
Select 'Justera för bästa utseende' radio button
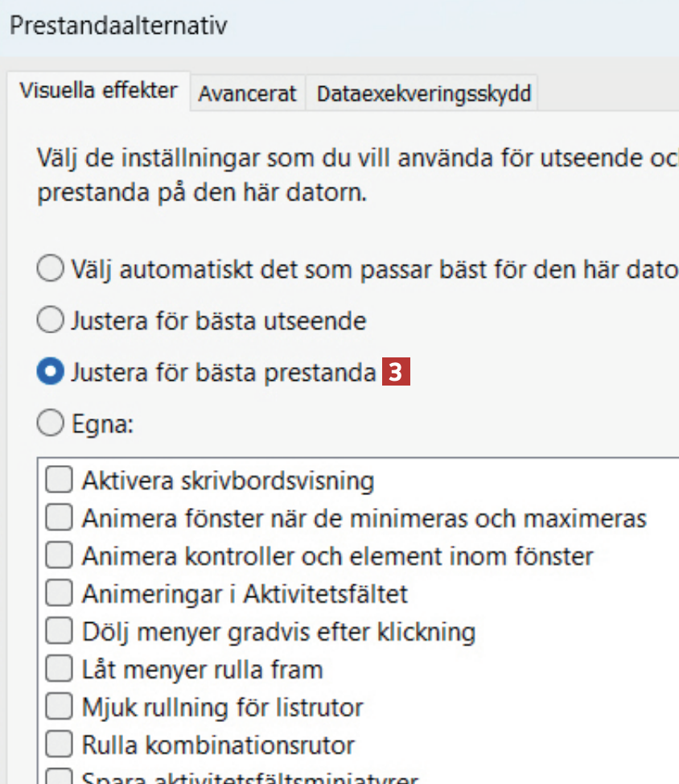point(50,322)
